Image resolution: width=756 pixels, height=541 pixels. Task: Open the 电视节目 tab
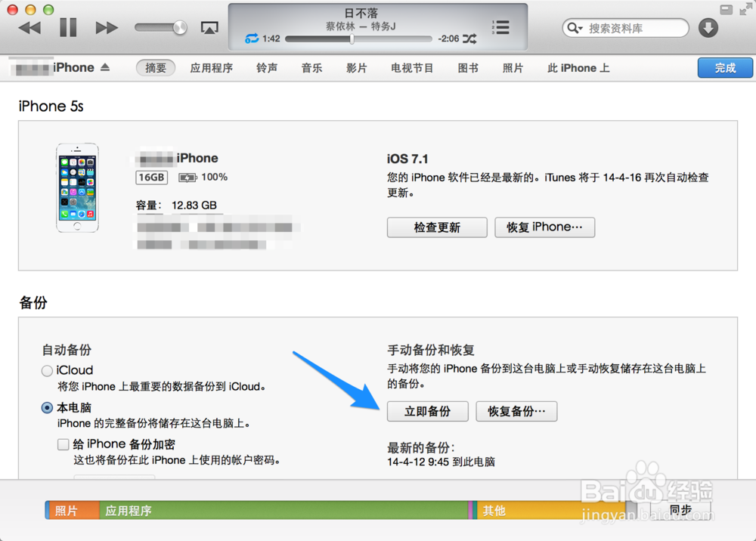coord(412,68)
